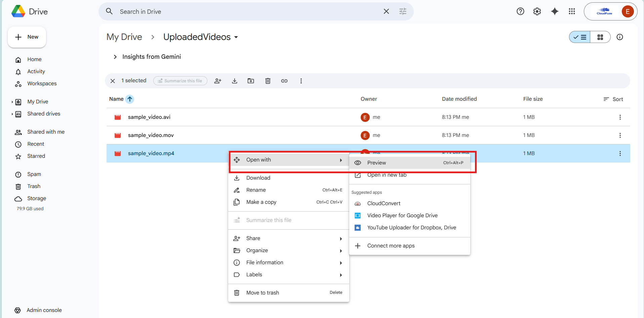
Task: Switch to grid view layout
Action: coord(601,37)
